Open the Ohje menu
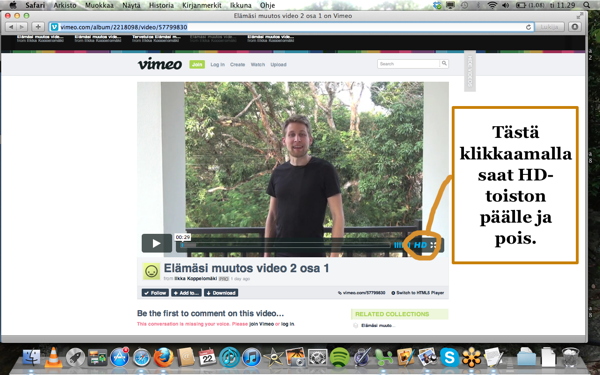 pyautogui.click(x=267, y=5)
